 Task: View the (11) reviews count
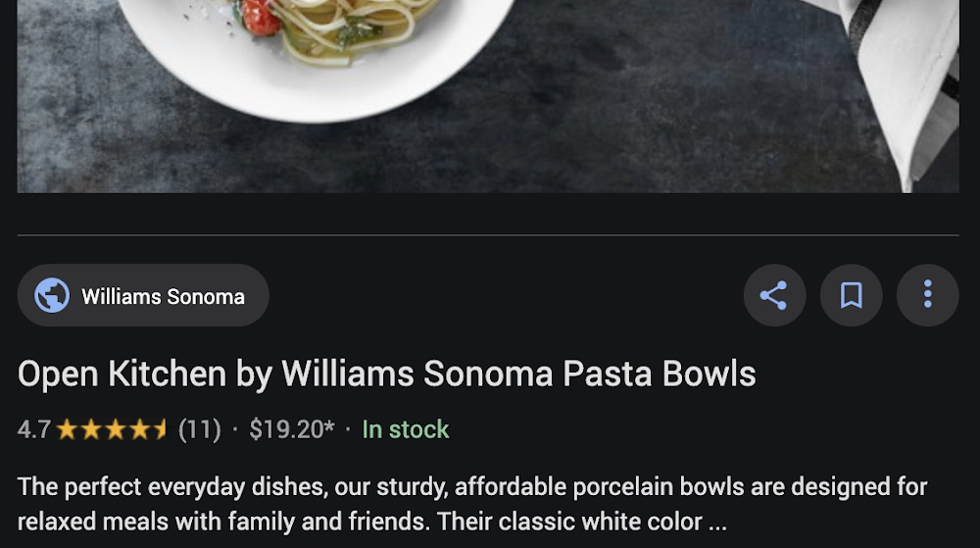tap(200, 429)
